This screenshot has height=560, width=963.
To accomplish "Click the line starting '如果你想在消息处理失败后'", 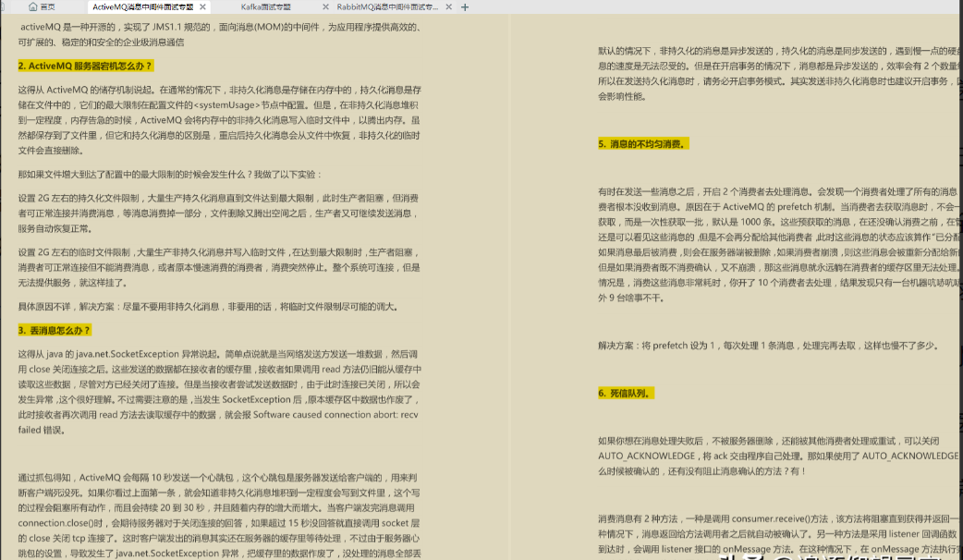I will [768, 441].
